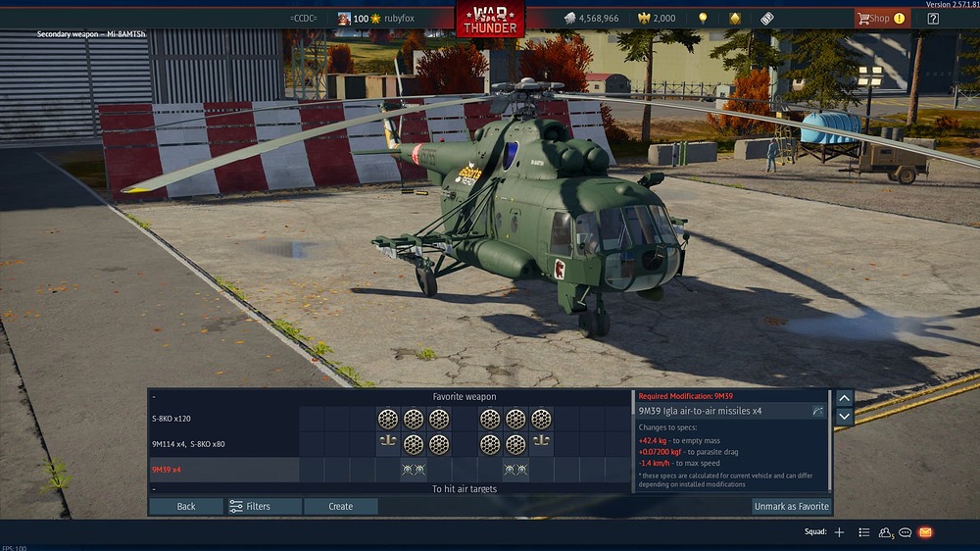Viewport: 980px width, 551px height.
Task: Click missile icon beside 9M39 Igla description
Action: point(817,411)
